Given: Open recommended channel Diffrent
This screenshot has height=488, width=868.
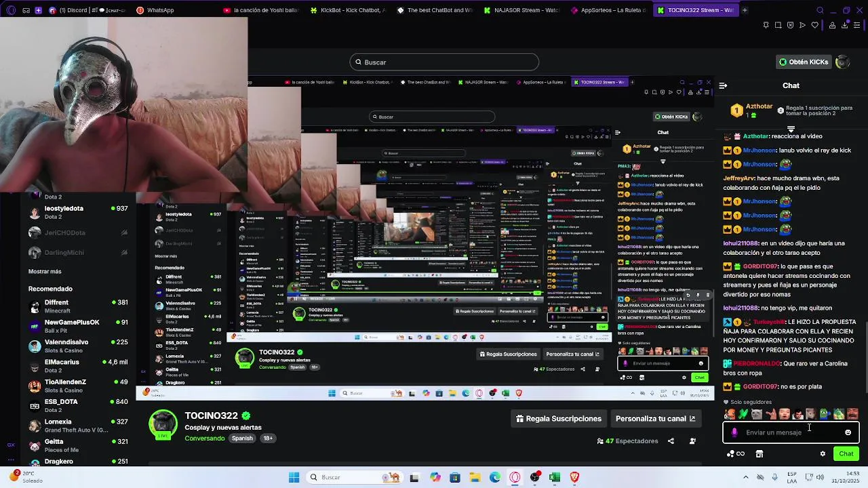Looking at the screenshot, I should [x=78, y=306].
